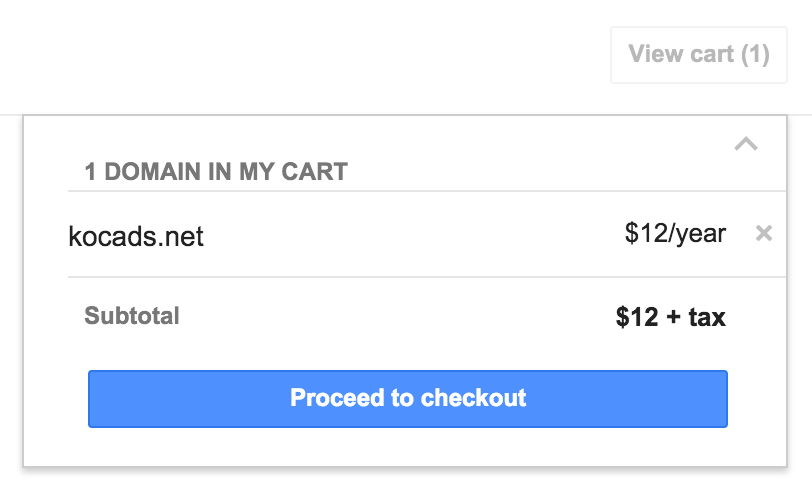The width and height of the screenshot is (812, 492).
Task: Toggle the cart via View cart
Action: point(699,54)
